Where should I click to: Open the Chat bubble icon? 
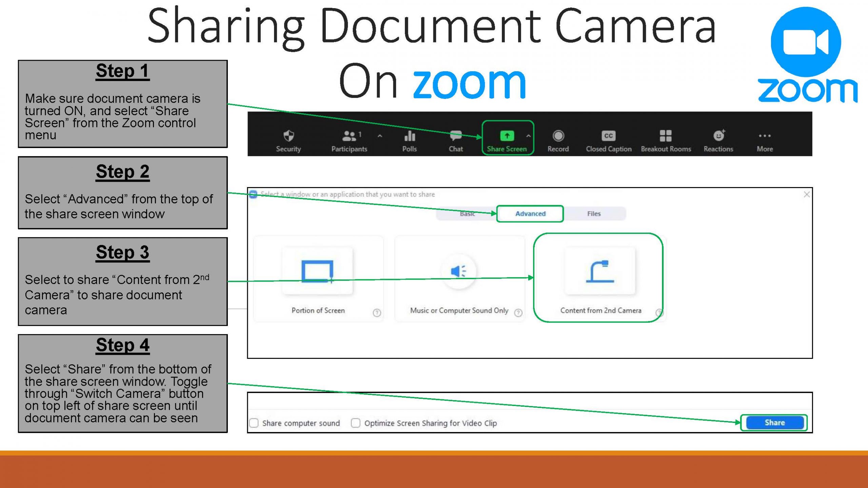[x=456, y=136]
